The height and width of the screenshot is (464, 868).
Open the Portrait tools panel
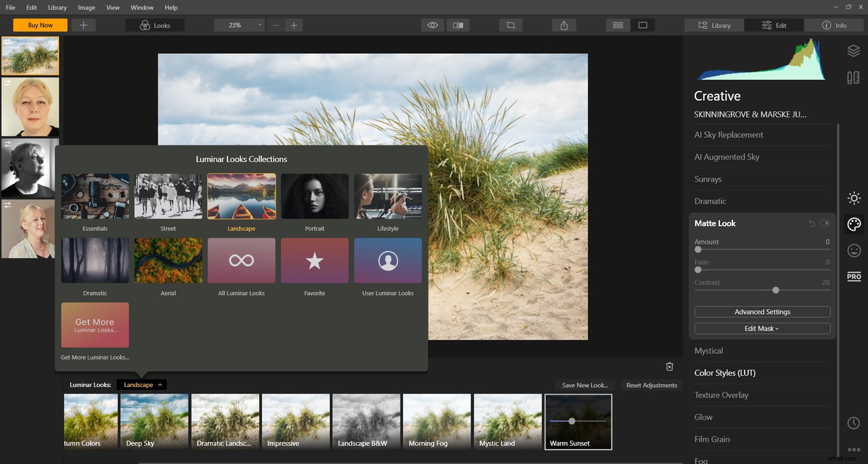click(854, 250)
